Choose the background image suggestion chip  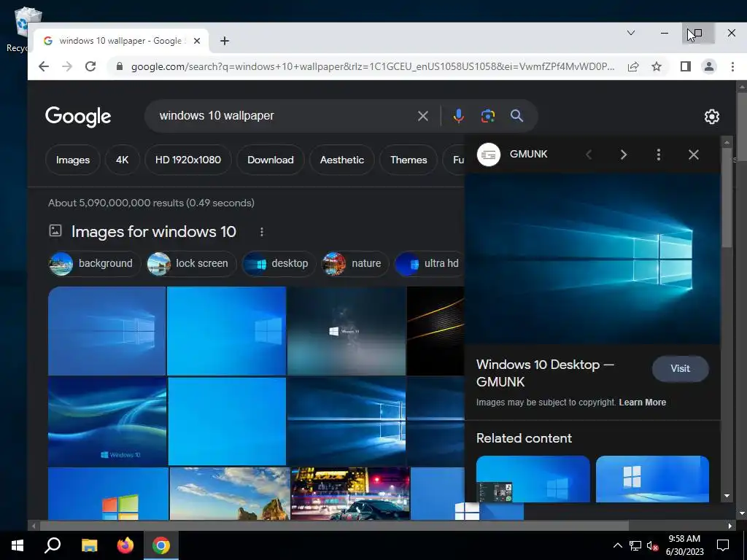pyautogui.click(x=94, y=263)
